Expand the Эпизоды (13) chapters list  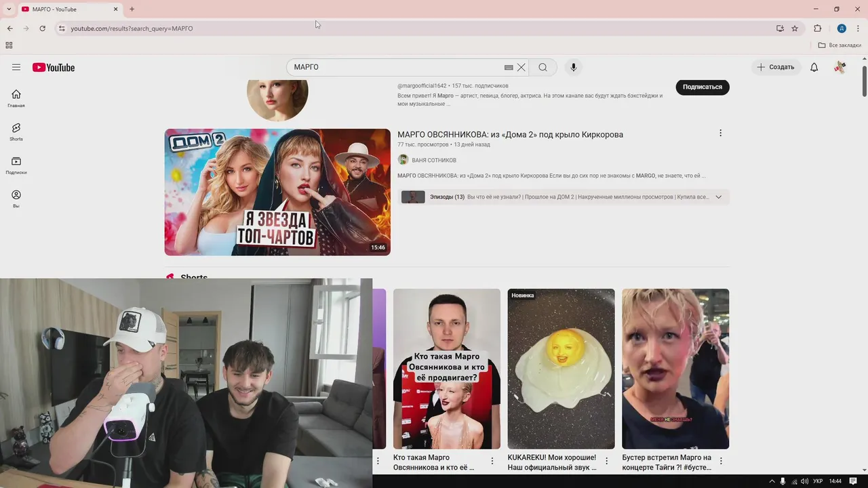point(718,197)
